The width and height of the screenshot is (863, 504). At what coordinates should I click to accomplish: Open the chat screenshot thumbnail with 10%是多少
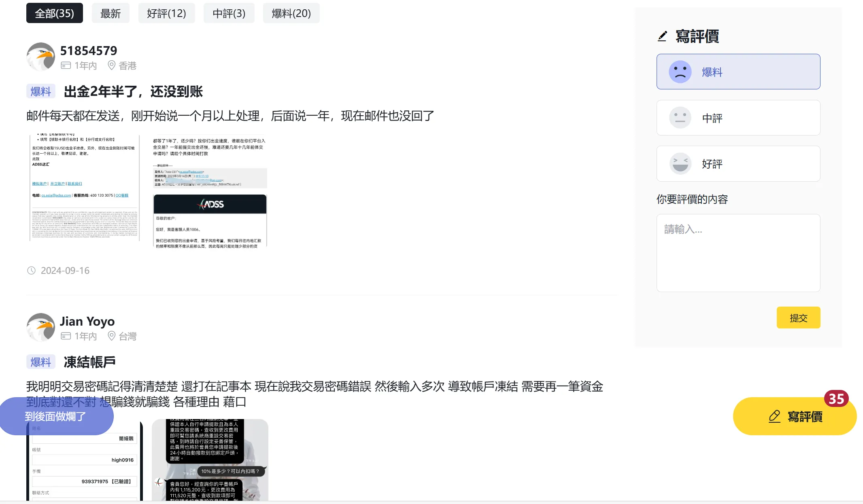tap(210, 460)
